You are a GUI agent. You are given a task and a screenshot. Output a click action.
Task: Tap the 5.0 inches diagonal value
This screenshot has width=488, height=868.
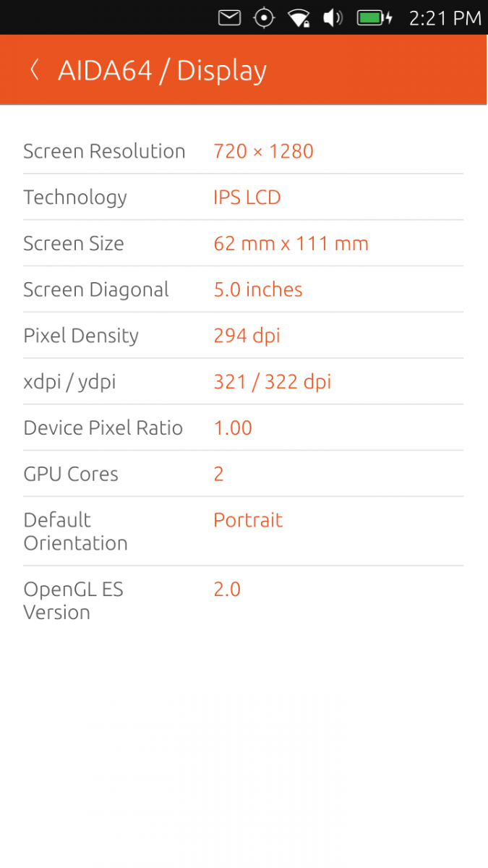pos(257,289)
